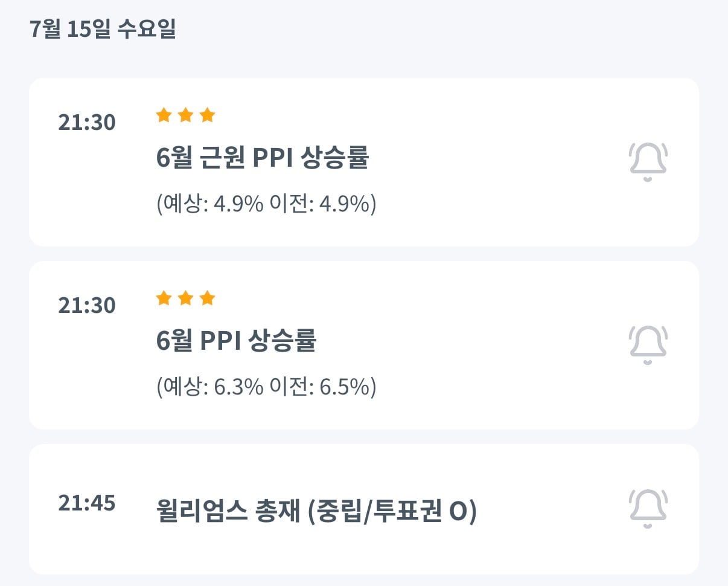Click 21:30 time of 6월 PPI 상승률 event
The height and width of the screenshot is (586, 728).
[x=87, y=306]
